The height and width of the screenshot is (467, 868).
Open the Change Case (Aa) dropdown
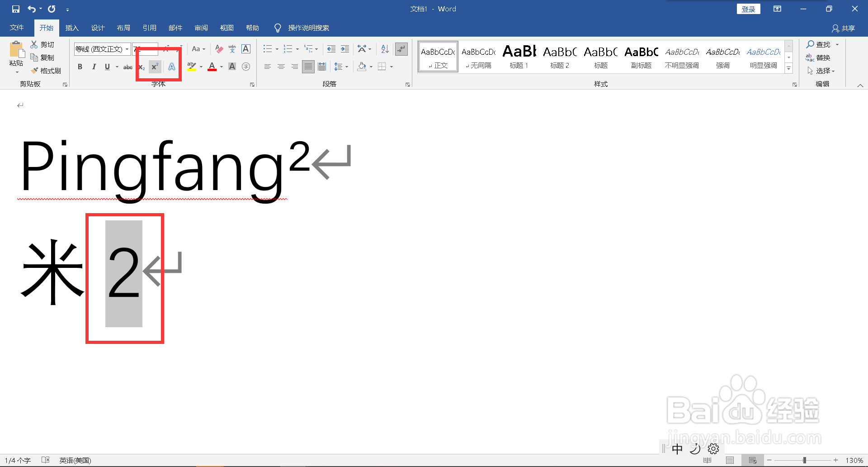coord(198,49)
